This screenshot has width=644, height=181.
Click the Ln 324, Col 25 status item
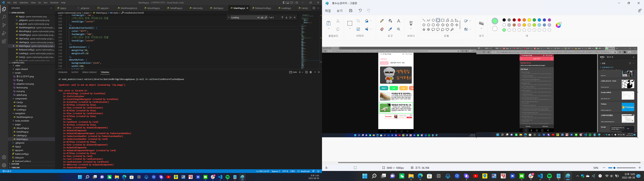click(x=262, y=171)
